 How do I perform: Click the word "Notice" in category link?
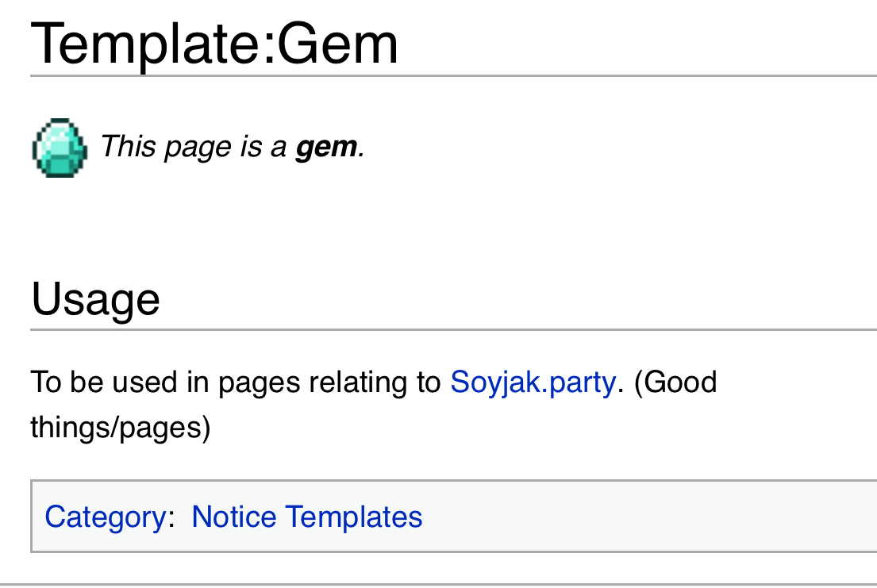[x=234, y=517]
